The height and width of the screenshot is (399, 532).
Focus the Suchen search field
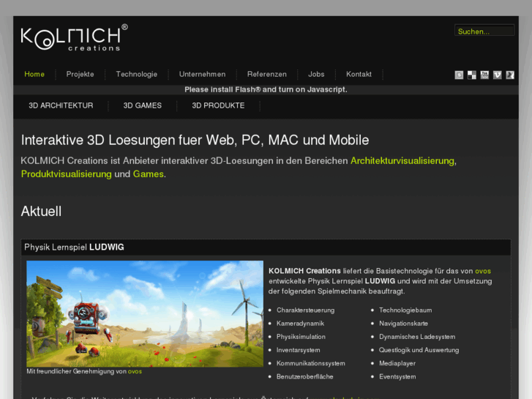click(484, 31)
